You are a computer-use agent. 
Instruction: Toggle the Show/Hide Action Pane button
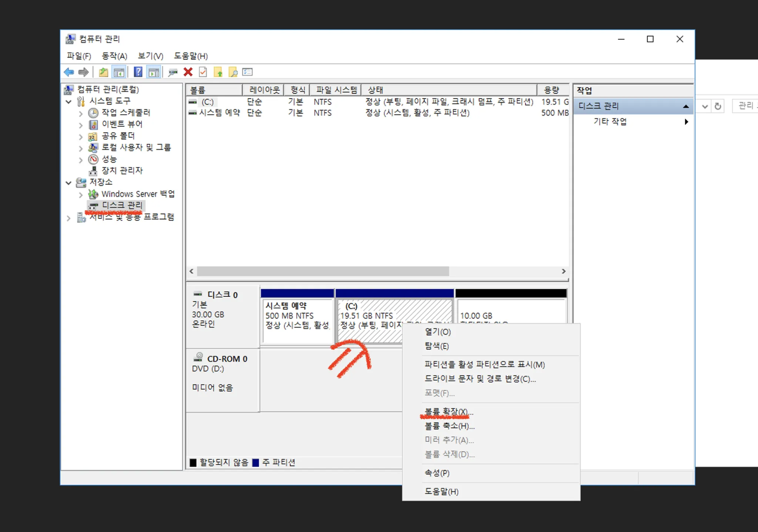click(x=154, y=72)
